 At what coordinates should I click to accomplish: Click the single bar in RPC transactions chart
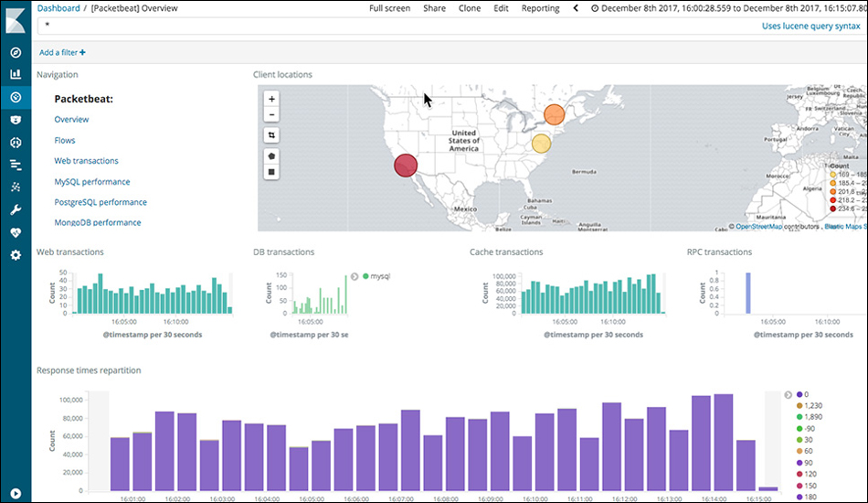[x=748, y=293]
